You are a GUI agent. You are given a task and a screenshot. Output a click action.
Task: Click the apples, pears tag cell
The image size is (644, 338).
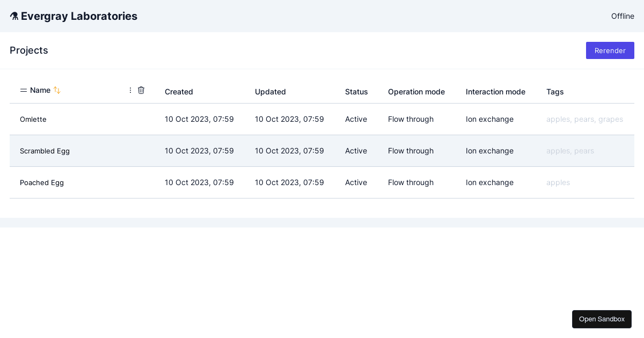pyautogui.click(x=570, y=151)
